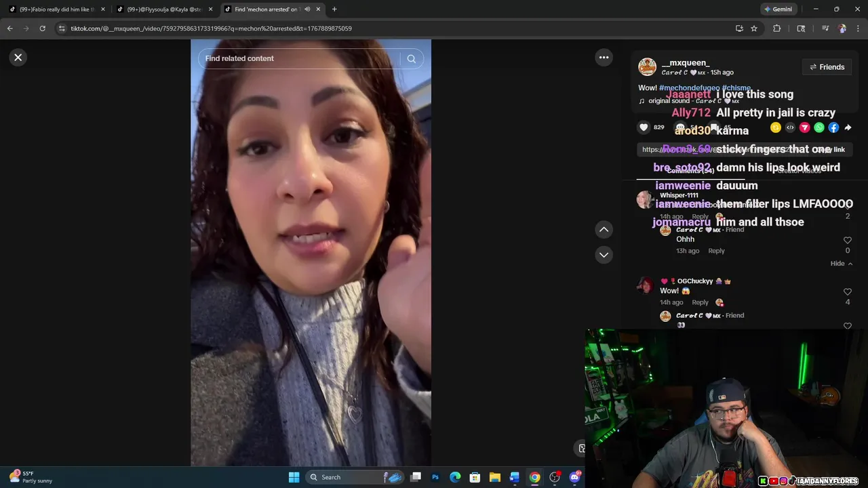
Task: Open Microsoft Store from the taskbar
Action: tap(475, 477)
